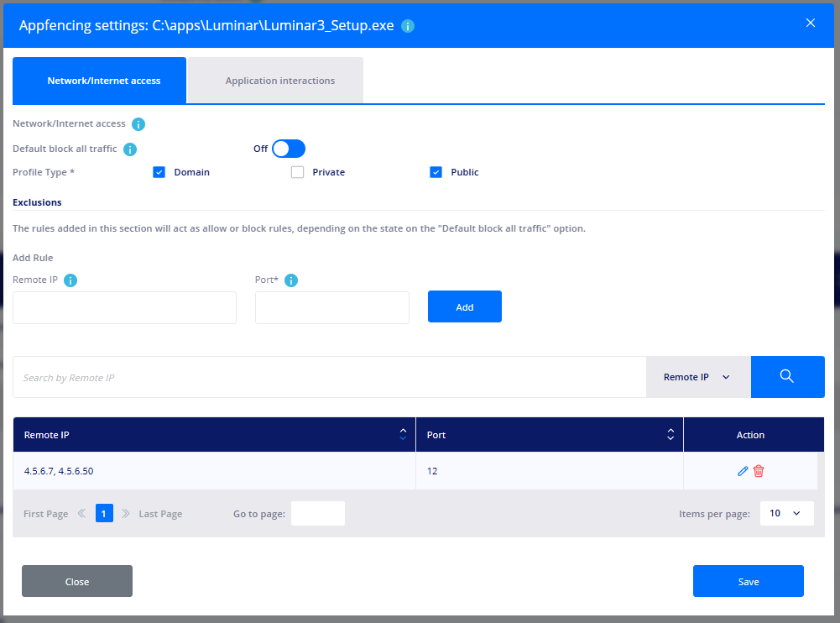This screenshot has width=840, height=623.
Task: Click the info icon beside the Appfencing settings title
Action: (408, 26)
